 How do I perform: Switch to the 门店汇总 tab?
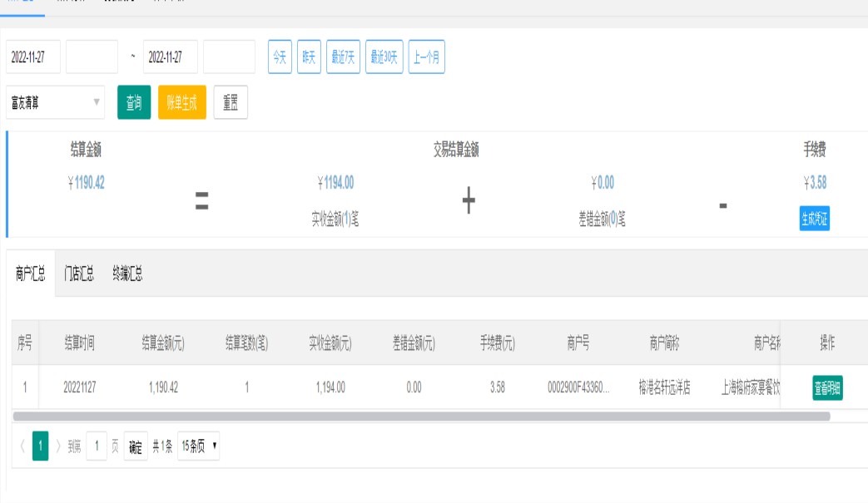pos(79,275)
